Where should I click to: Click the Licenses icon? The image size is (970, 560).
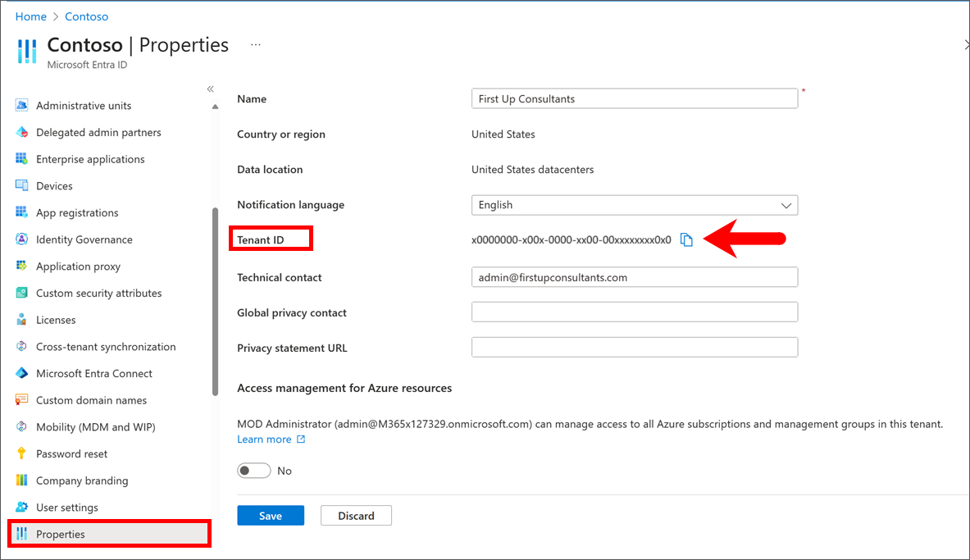[x=21, y=319]
